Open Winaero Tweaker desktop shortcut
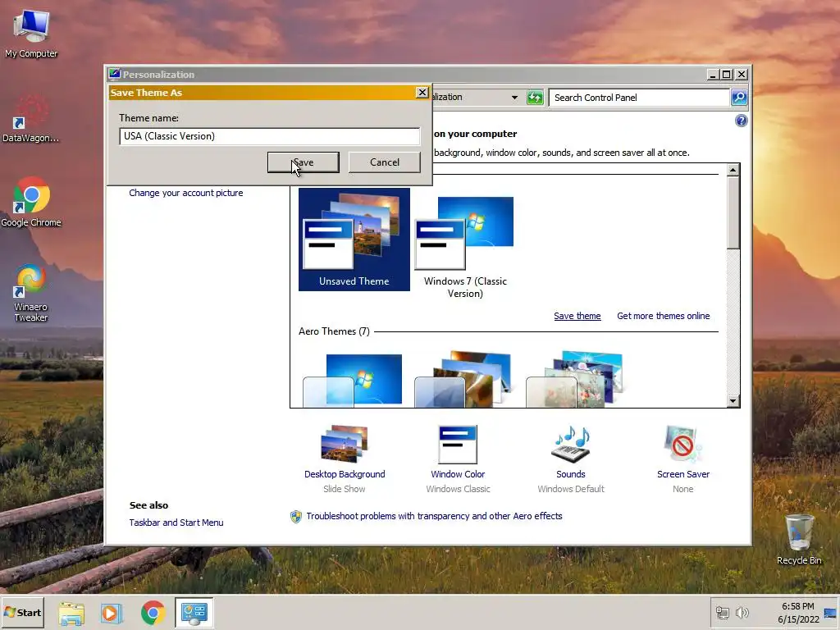Screen dimensions: 840x630 tap(31, 293)
